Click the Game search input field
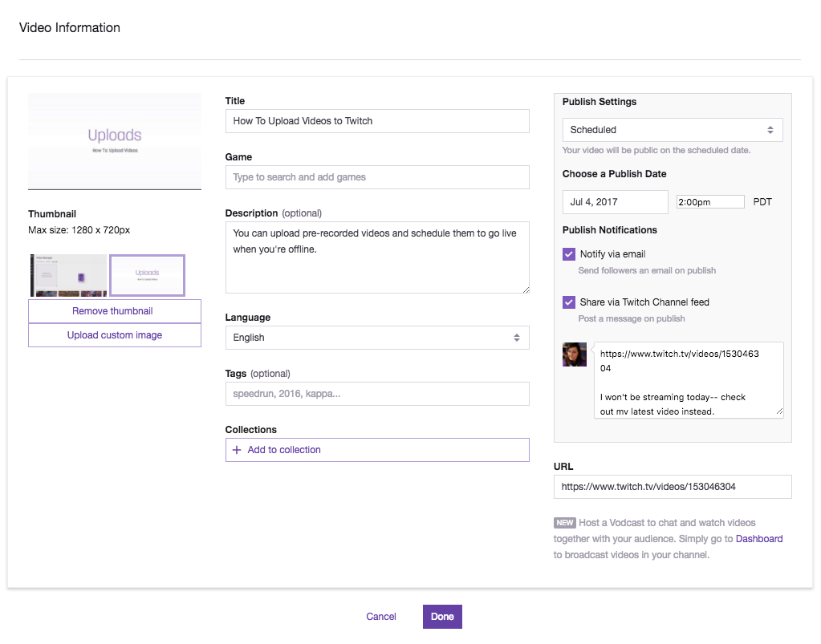Screen dimensions: 821x644 pyautogui.click(x=377, y=177)
